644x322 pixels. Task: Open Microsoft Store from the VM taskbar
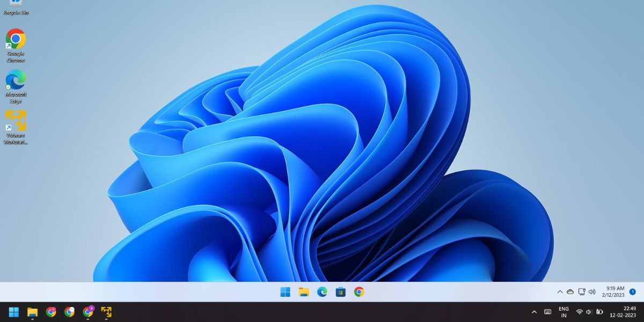click(340, 292)
